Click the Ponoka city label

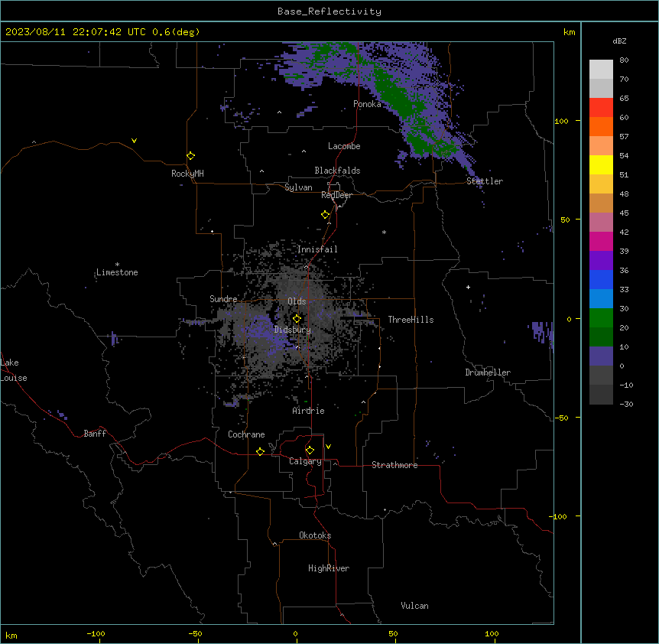tap(367, 104)
